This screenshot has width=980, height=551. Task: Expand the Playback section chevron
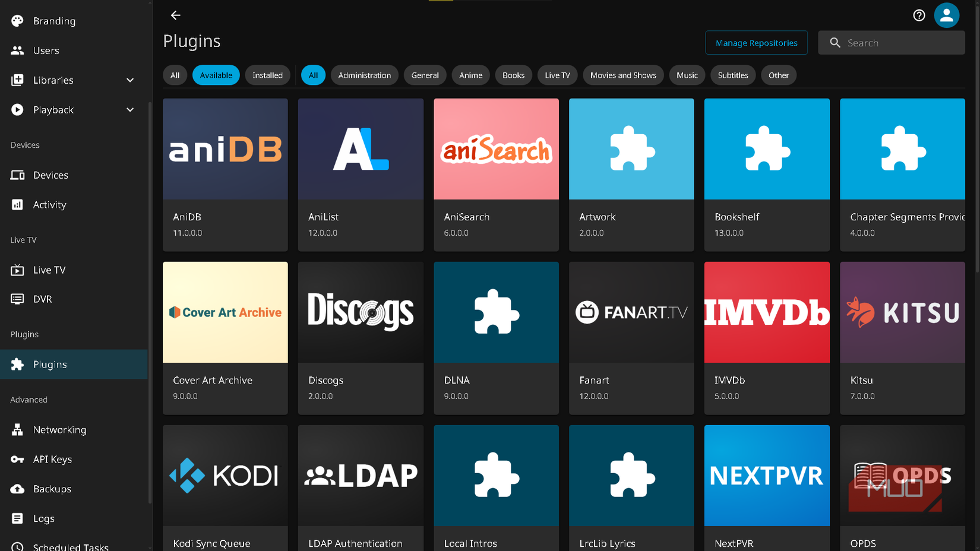130,110
